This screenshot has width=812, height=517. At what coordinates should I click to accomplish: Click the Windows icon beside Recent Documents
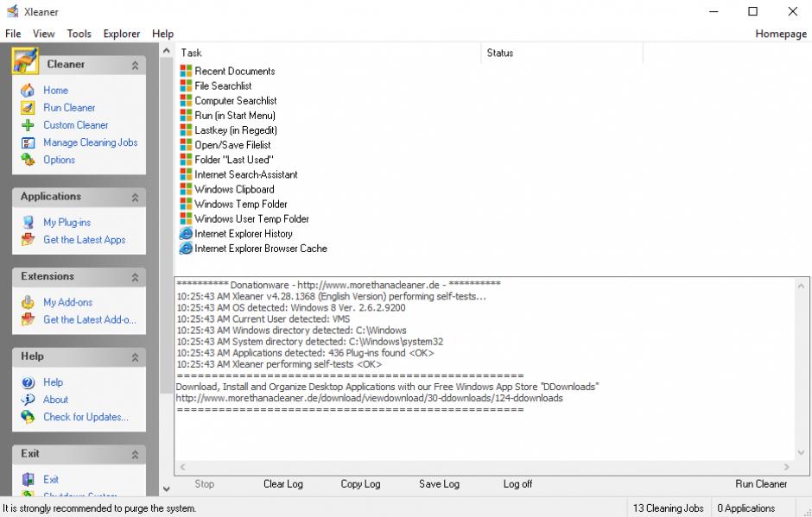click(x=186, y=71)
